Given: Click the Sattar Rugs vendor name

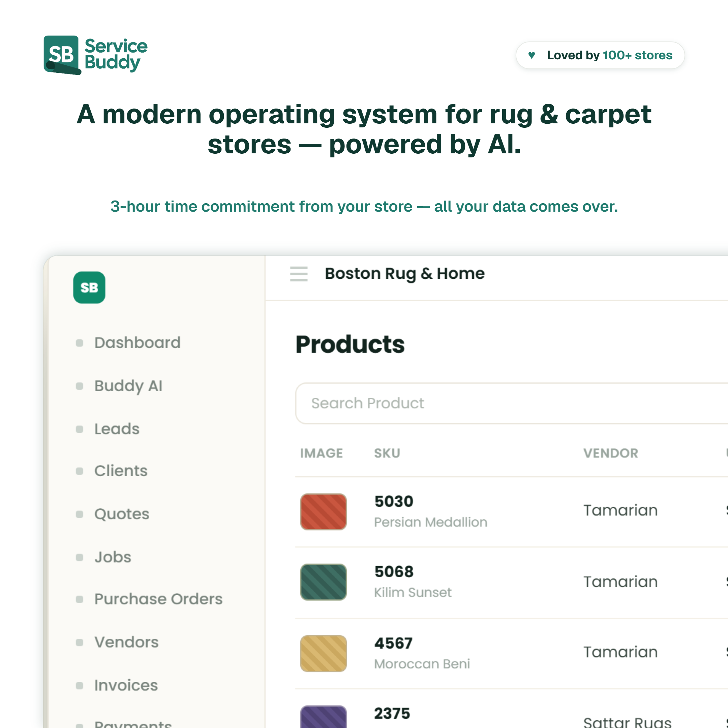Looking at the screenshot, I should point(627,722).
